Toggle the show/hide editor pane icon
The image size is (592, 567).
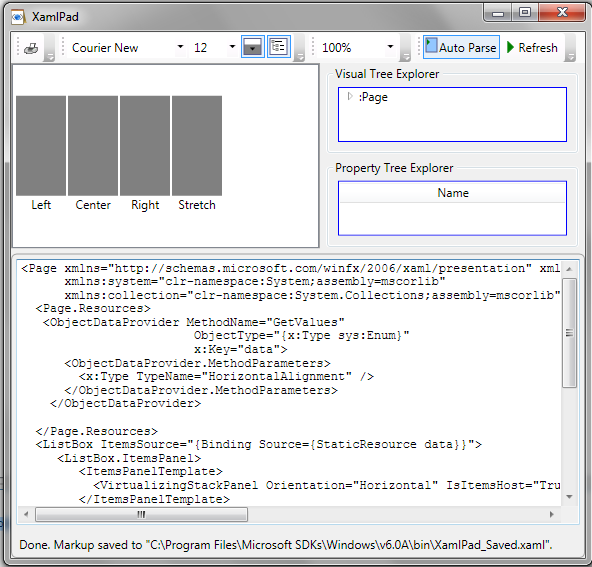tap(252, 47)
